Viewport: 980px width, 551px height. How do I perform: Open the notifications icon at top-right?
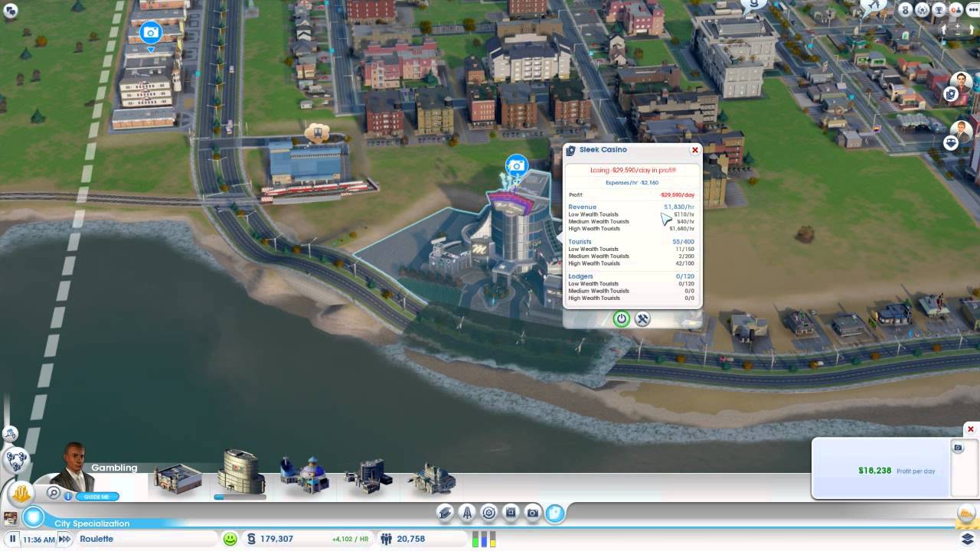956,10
